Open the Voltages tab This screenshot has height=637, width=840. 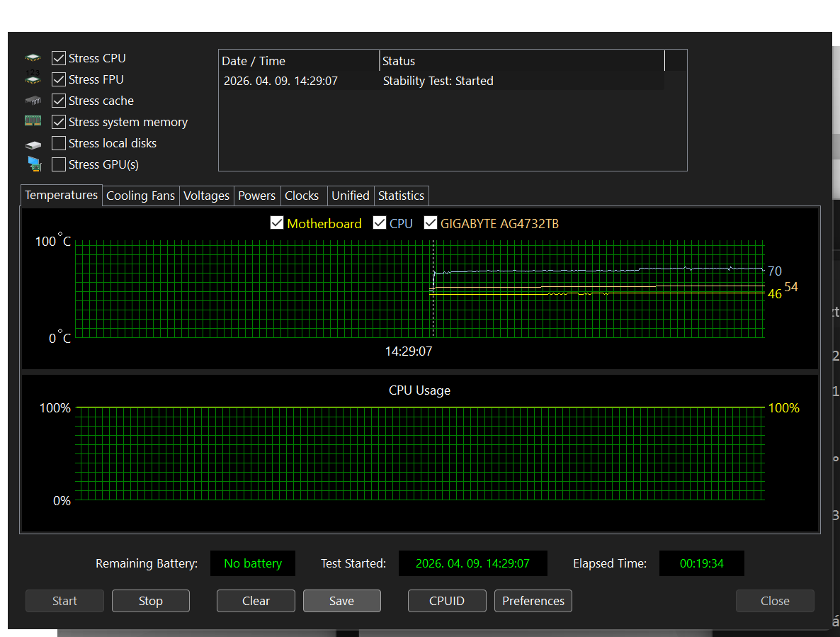pos(206,196)
